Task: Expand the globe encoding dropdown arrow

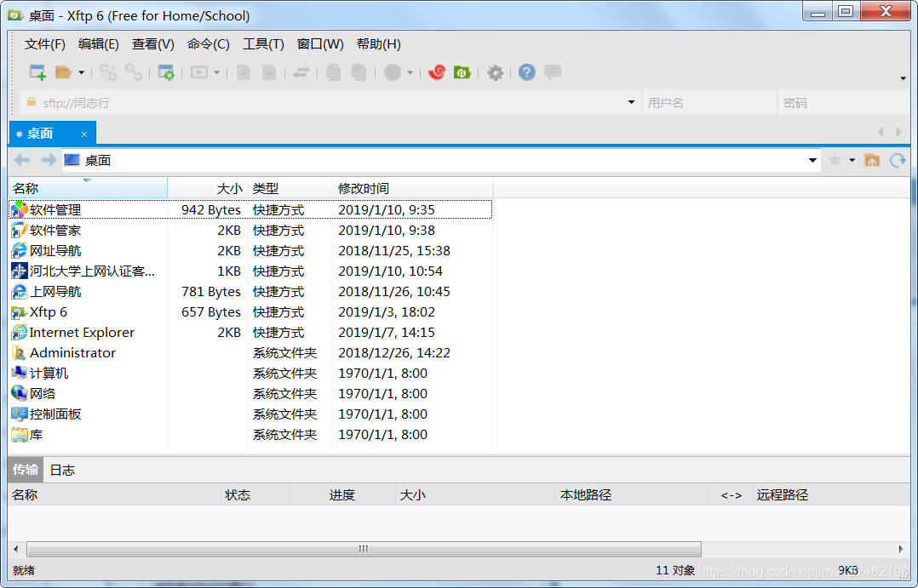Action: 410,72
